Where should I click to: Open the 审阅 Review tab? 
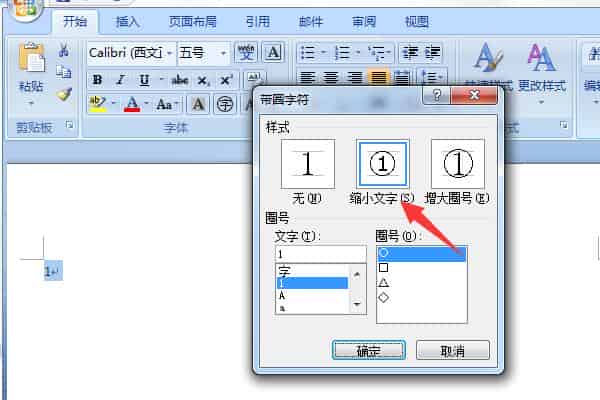pyautogui.click(x=364, y=21)
